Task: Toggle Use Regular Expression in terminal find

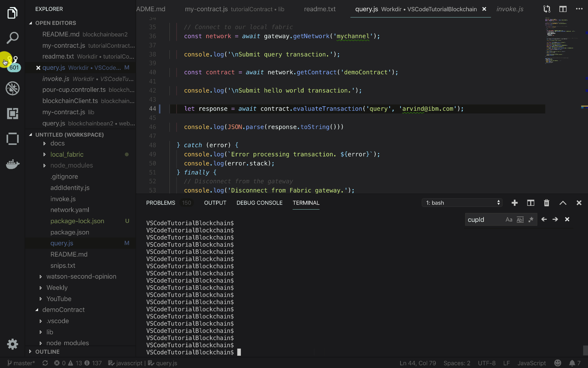Action: pos(531,220)
